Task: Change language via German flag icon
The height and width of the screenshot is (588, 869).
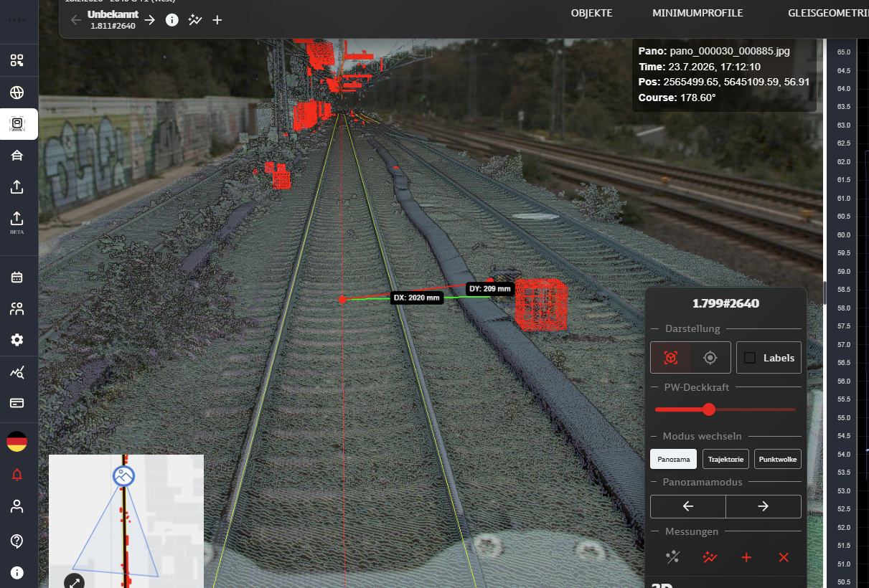Action: pos(17,442)
